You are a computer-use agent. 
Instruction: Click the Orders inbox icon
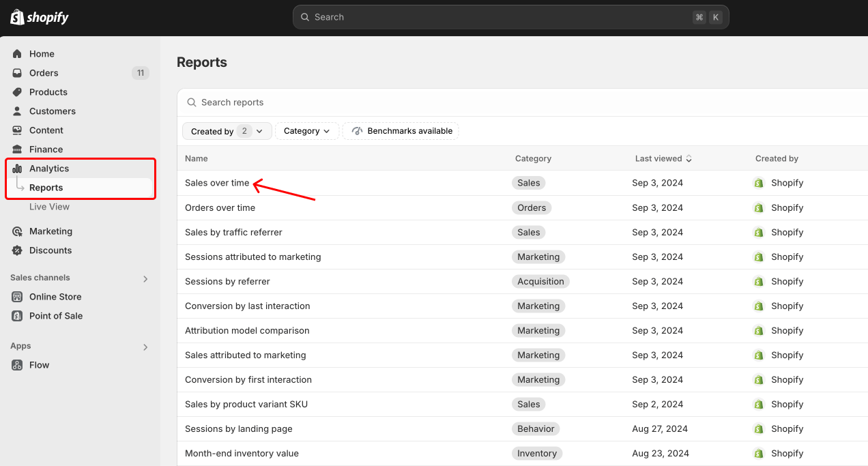(17, 73)
